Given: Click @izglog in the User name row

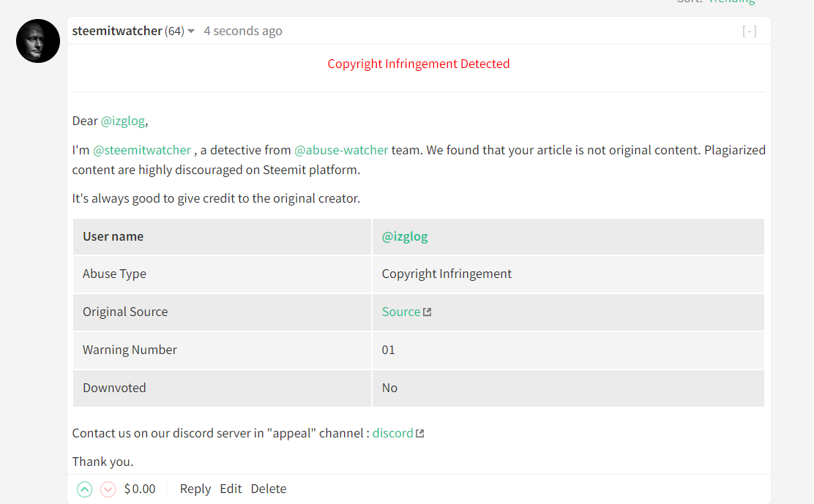Looking at the screenshot, I should coord(405,236).
